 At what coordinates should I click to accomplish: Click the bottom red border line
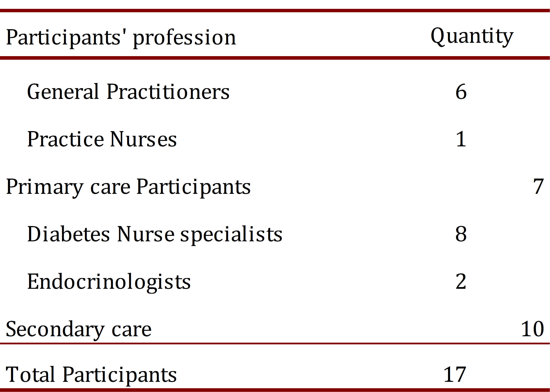[275, 390]
